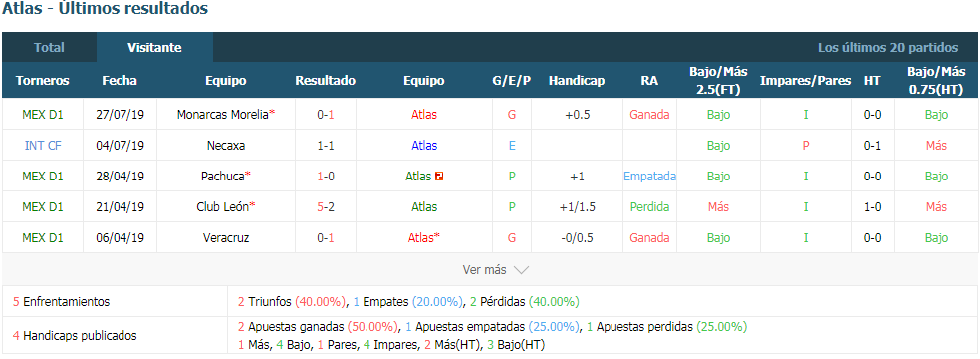Open the 1-1 result against Necaxa
The width and height of the screenshot is (980, 359).
click(325, 146)
